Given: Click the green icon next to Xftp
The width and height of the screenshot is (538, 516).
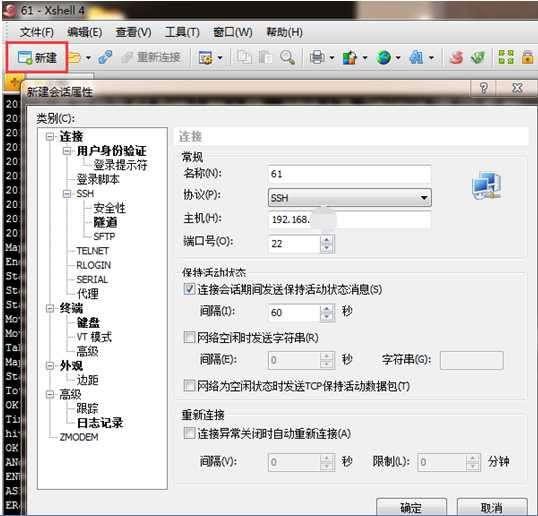Looking at the screenshot, I should [478, 57].
